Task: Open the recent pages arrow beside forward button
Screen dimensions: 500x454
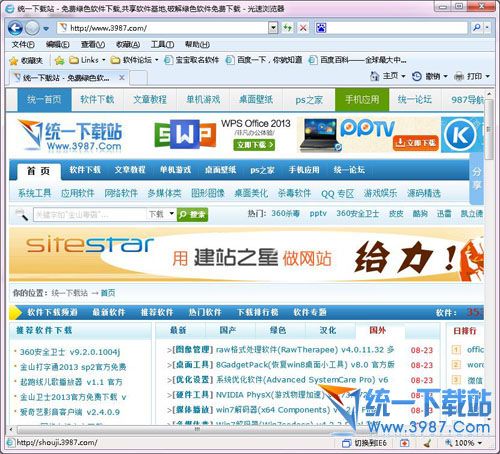Action: 46,29
